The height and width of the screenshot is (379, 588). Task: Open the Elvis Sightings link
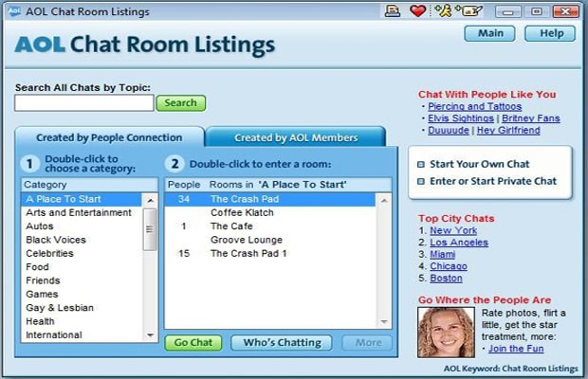coord(461,118)
